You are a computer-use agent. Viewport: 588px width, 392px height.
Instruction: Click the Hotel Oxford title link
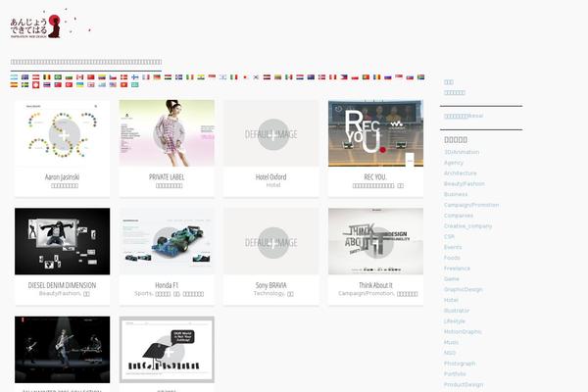[271, 177]
